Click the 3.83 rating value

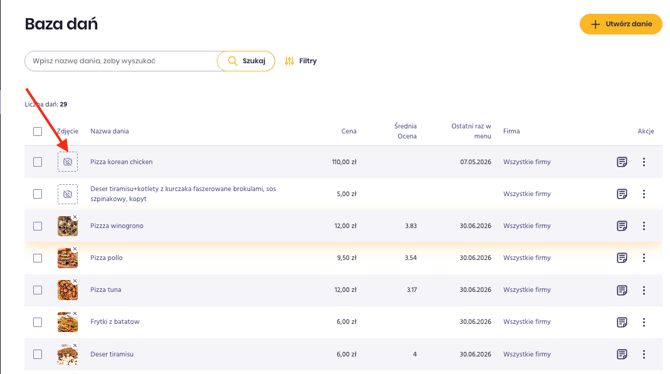tap(411, 226)
